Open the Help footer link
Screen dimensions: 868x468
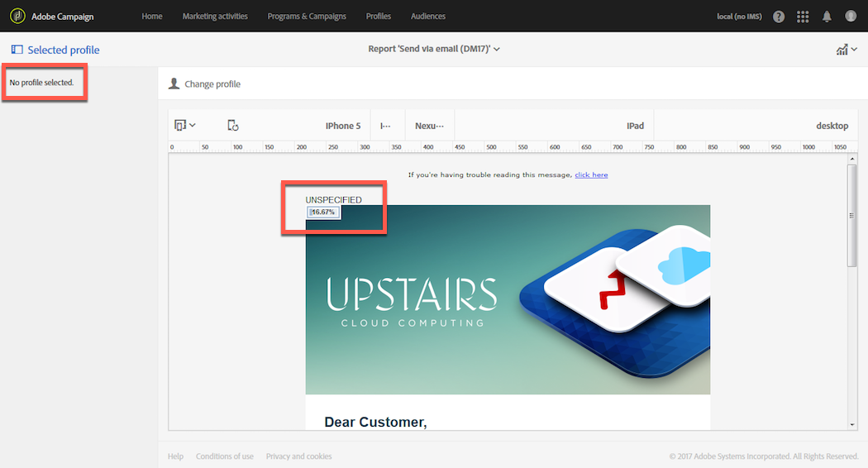pyautogui.click(x=175, y=456)
